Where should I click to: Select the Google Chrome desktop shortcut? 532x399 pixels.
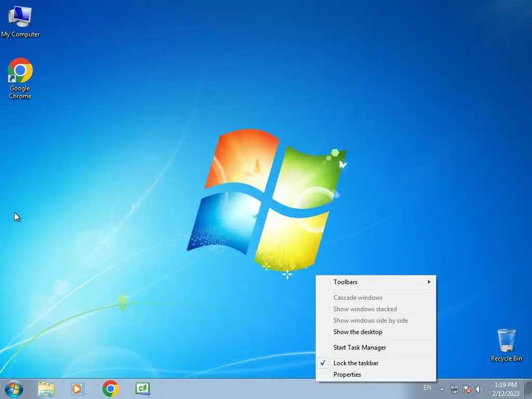click(x=20, y=78)
